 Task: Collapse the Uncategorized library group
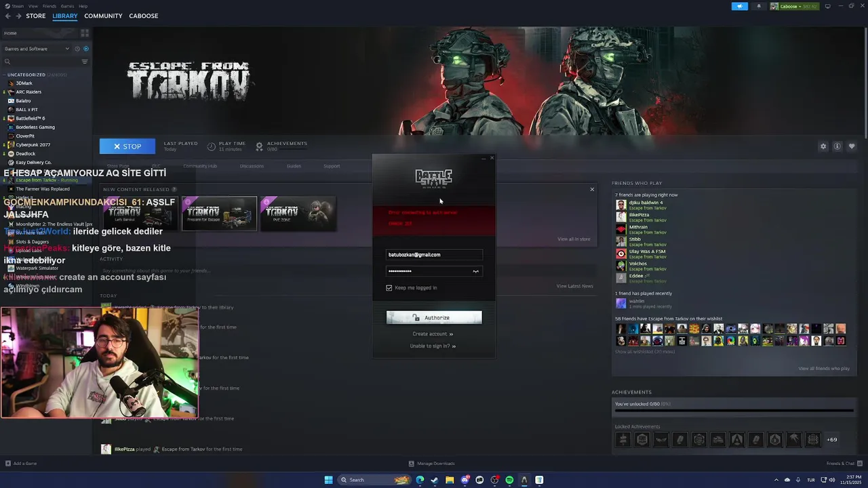click(x=4, y=75)
